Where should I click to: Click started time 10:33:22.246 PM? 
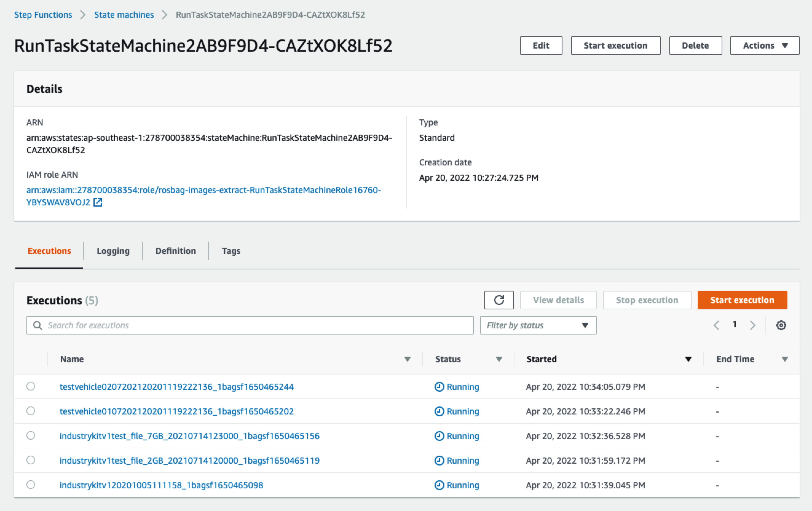tap(585, 411)
